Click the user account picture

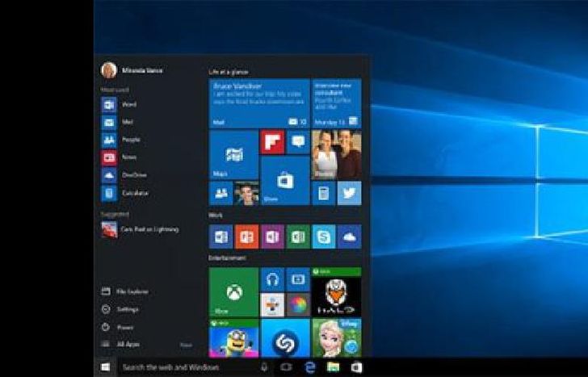pos(109,70)
